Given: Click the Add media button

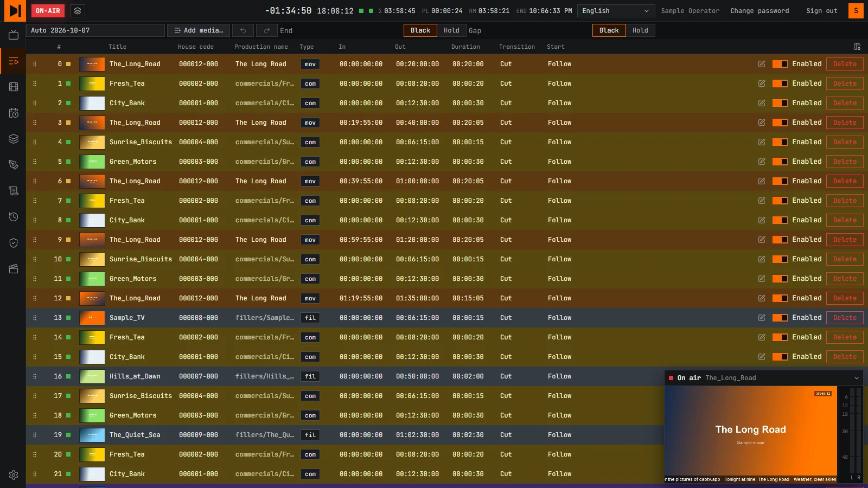Looking at the screenshot, I should [199, 30].
